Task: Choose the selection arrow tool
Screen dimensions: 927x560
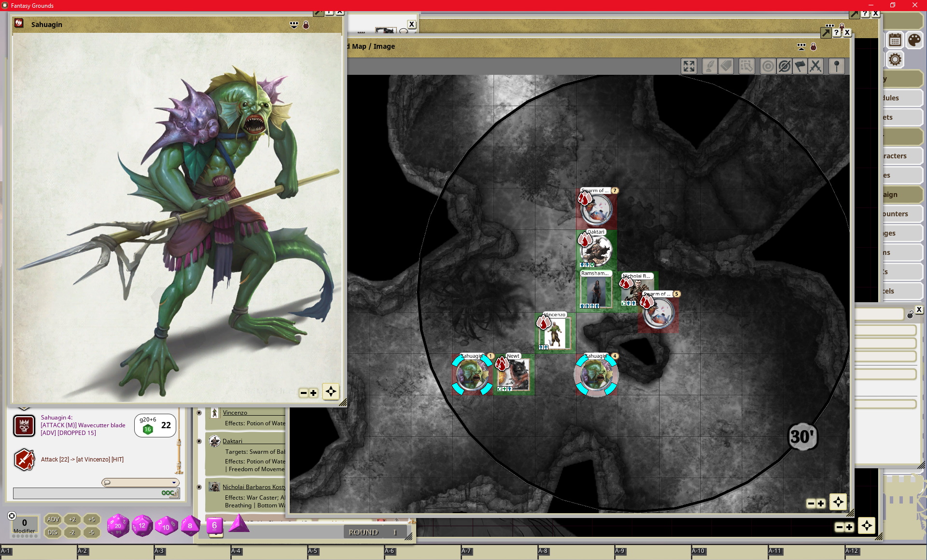Action: (746, 66)
